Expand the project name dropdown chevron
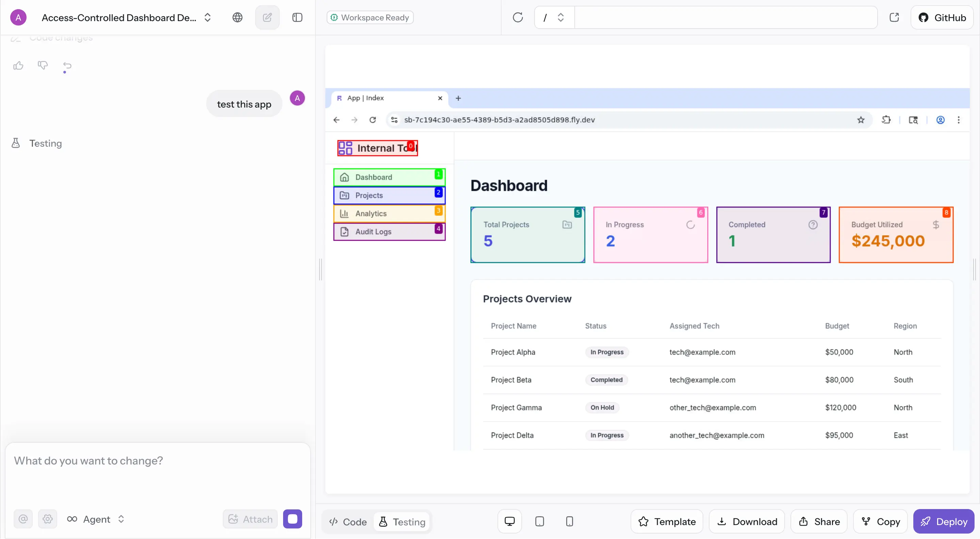The width and height of the screenshot is (980, 539). [207, 17]
